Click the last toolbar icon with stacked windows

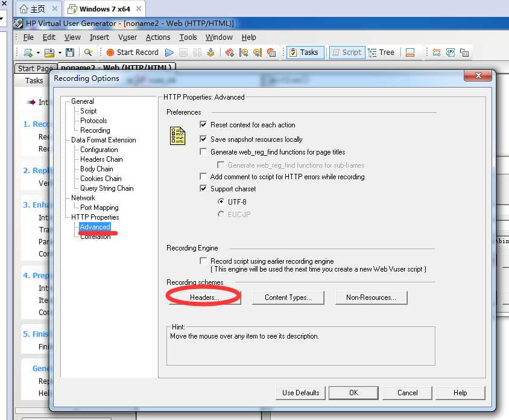pos(464,52)
